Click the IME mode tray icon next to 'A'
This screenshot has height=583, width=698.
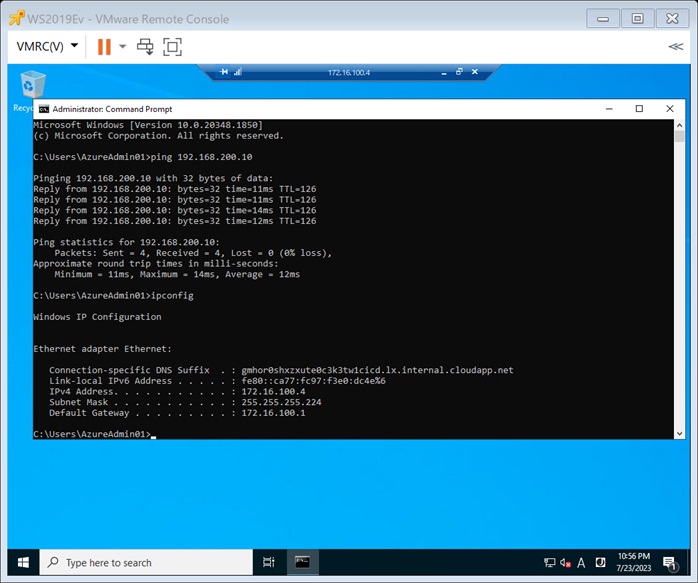600,563
